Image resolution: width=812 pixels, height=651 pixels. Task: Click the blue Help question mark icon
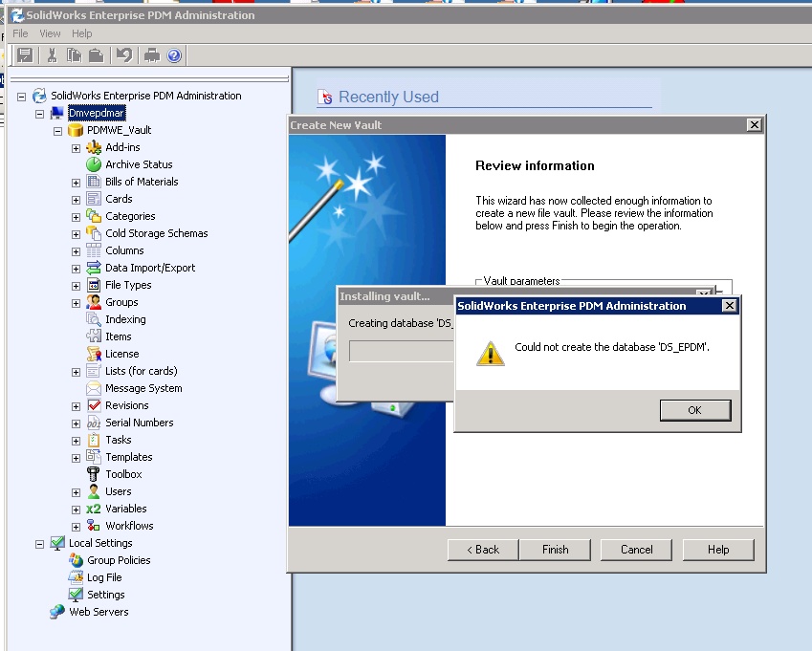[x=174, y=55]
